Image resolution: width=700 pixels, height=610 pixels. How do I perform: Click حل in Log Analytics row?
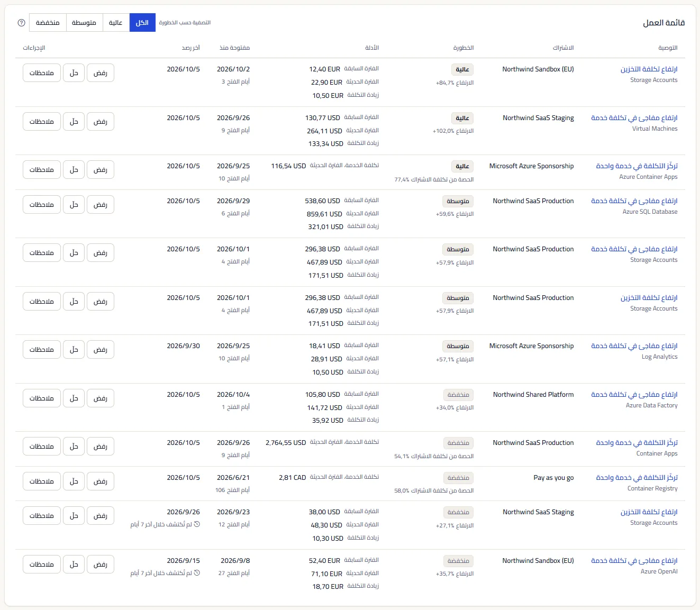click(74, 350)
